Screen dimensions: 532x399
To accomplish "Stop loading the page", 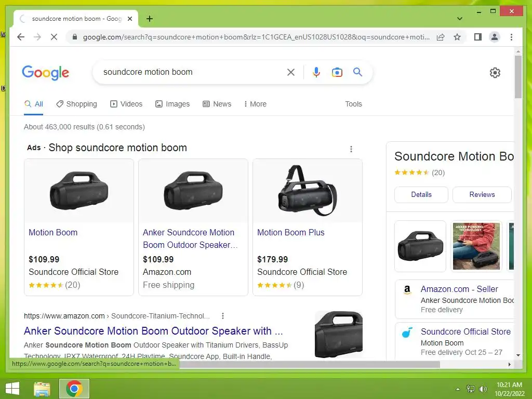I will point(54,37).
